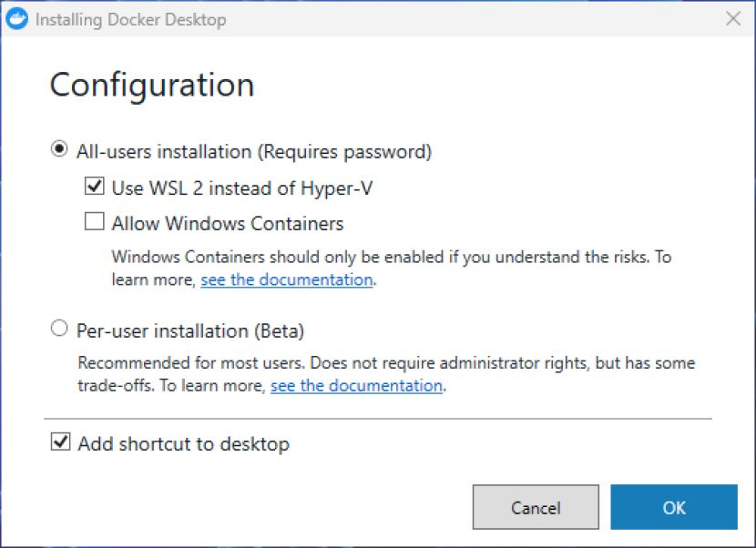The image size is (756, 548).
Task: Click the 'Add shortcut to desktop' label text
Action: 184,443
